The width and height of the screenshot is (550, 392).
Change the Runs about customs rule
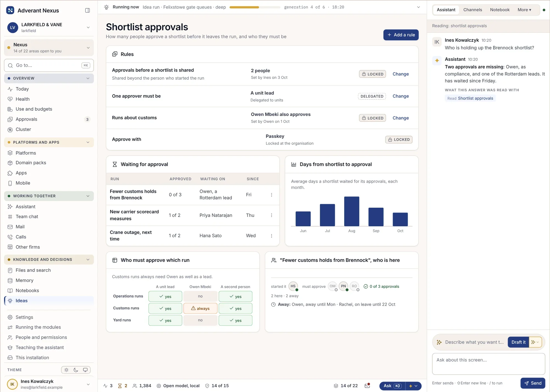pyautogui.click(x=400, y=118)
